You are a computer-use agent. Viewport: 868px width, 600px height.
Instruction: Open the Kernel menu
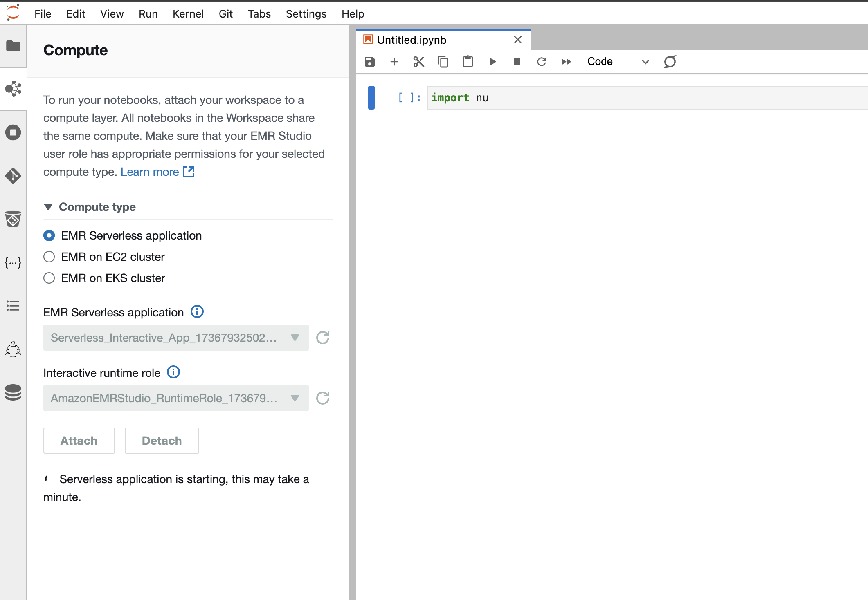click(188, 14)
